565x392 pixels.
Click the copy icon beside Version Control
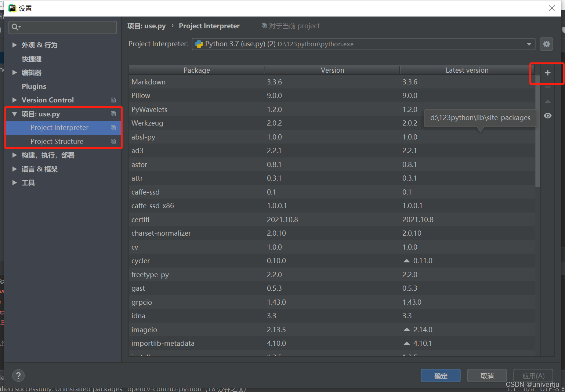113,100
